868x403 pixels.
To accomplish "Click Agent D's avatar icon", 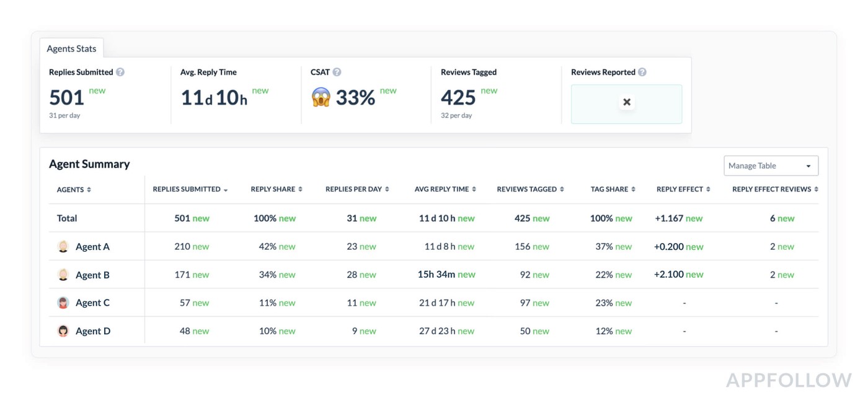I will click(63, 331).
